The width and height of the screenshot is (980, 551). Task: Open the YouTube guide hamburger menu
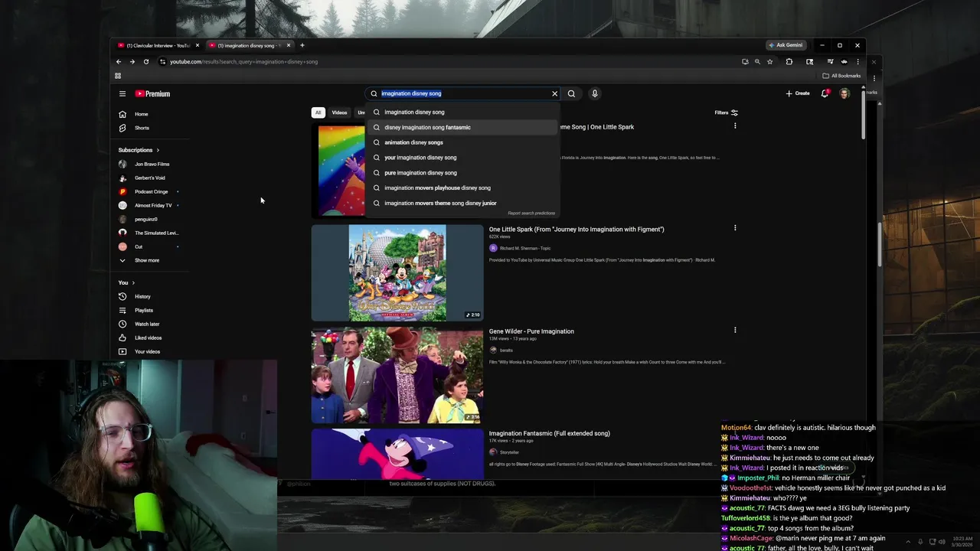point(122,93)
